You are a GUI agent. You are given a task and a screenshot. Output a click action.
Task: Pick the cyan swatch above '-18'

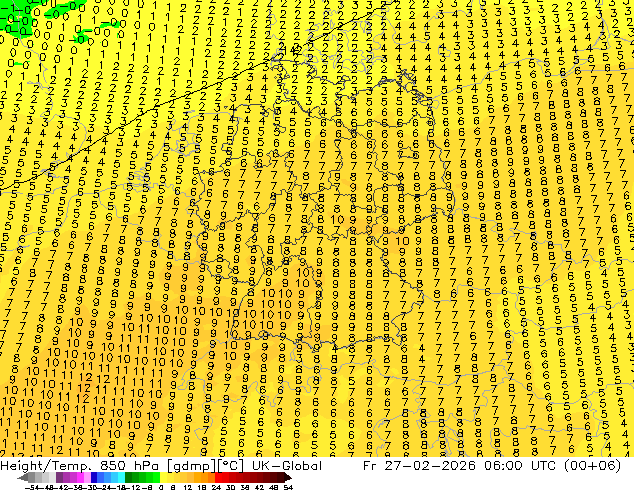(x=121, y=477)
